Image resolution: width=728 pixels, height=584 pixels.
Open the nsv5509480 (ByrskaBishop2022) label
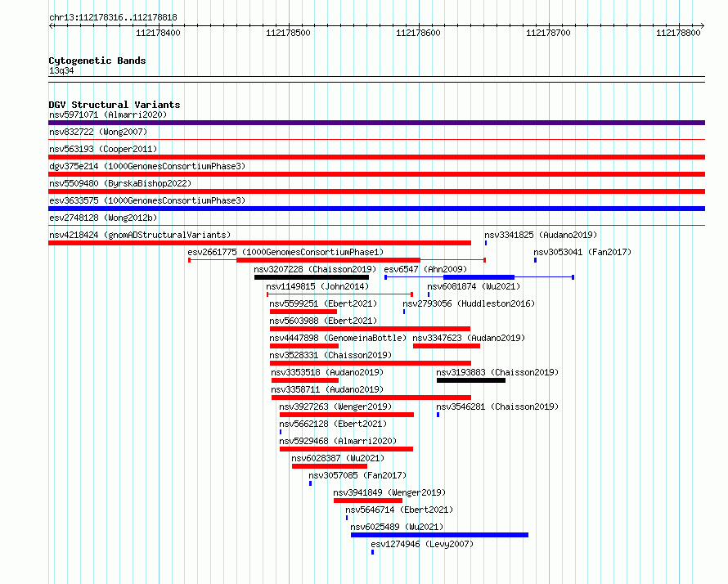pos(120,183)
